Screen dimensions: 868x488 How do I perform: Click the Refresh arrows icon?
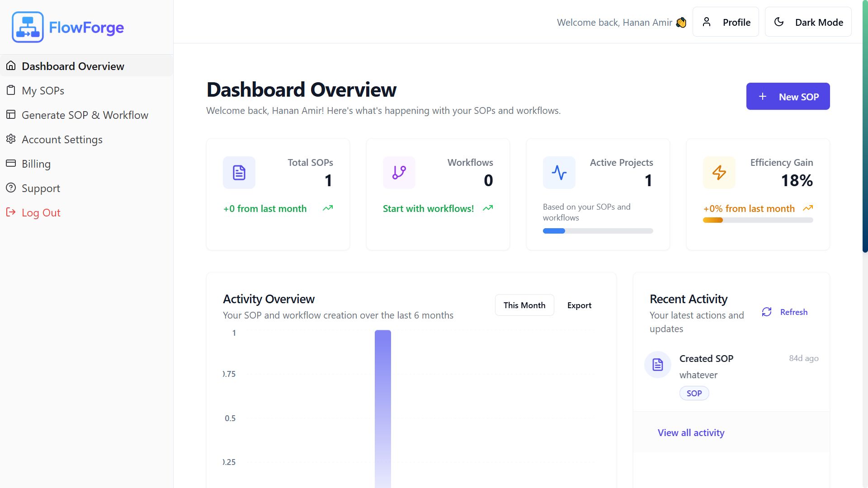pyautogui.click(x=767, y=312)
